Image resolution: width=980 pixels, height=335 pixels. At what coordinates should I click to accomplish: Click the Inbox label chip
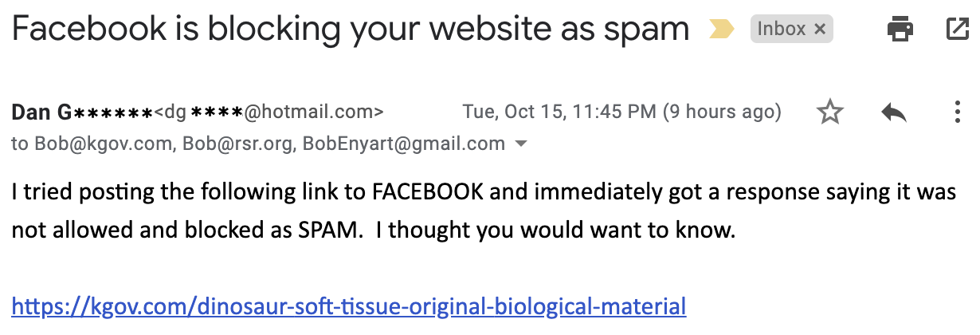781,30
